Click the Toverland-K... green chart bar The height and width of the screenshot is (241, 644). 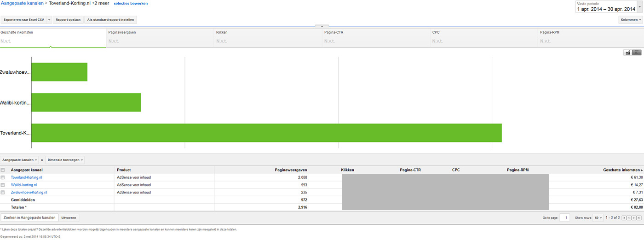pyautogui.click(x=266, y=133)
